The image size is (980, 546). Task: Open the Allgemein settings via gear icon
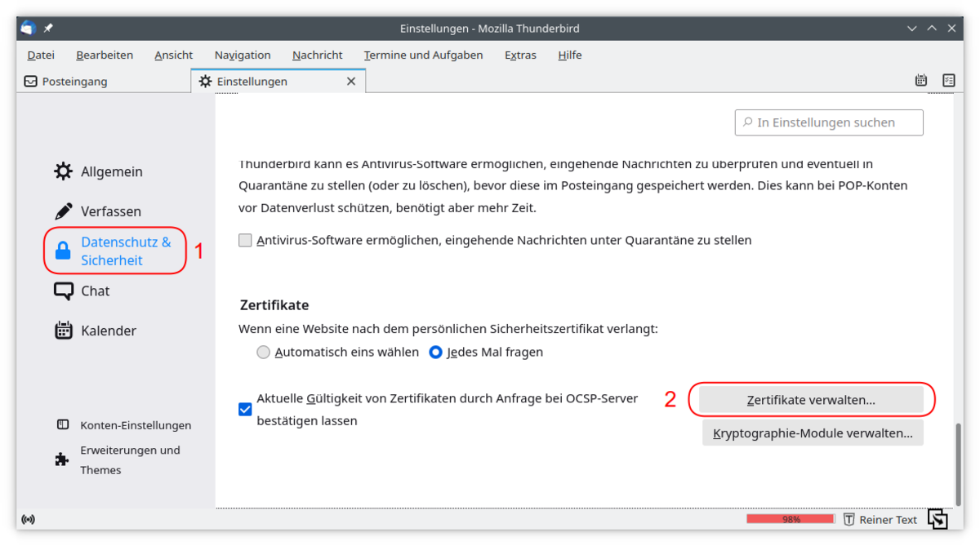[63, 171]
